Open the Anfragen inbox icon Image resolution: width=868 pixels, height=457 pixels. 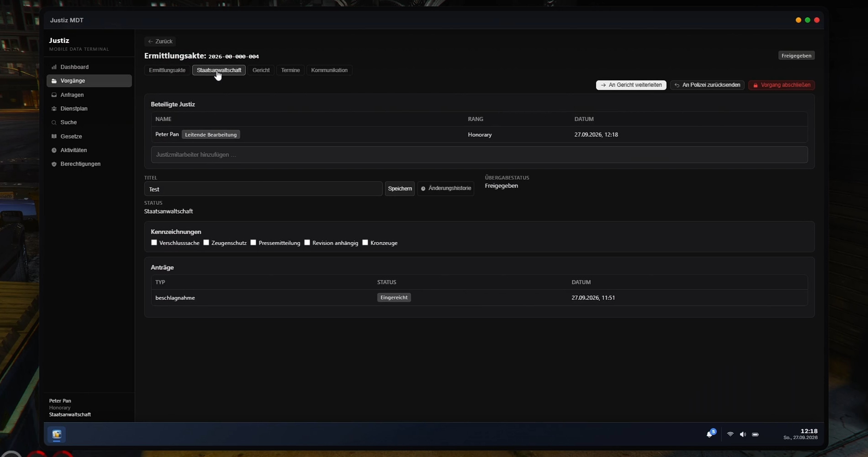point(54,95)
